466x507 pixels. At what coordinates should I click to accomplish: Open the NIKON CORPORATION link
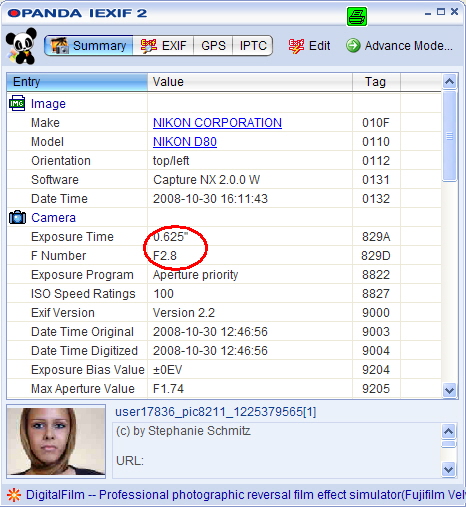point(217,123)
